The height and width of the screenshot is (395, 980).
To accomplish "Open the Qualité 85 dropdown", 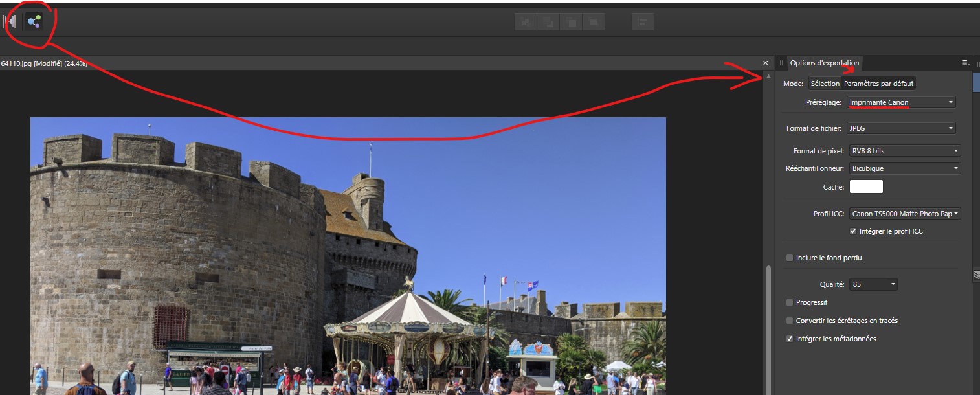I will (873, 284).
